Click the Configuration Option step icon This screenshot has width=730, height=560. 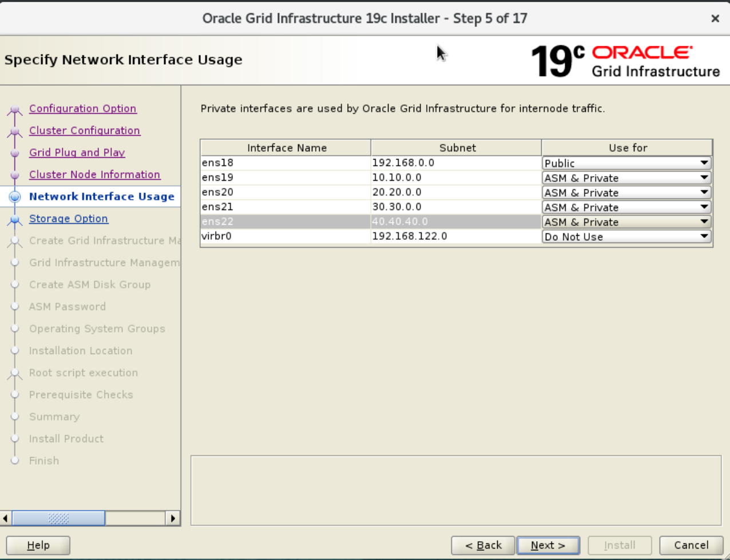tap(15, 109)
